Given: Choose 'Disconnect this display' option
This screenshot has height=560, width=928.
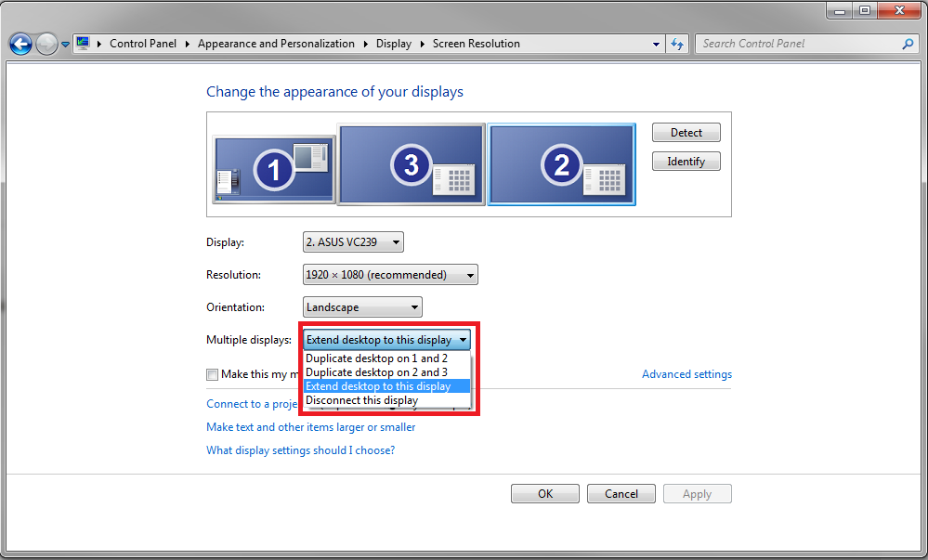Looking at the screenshot, I should coord(362,400).
